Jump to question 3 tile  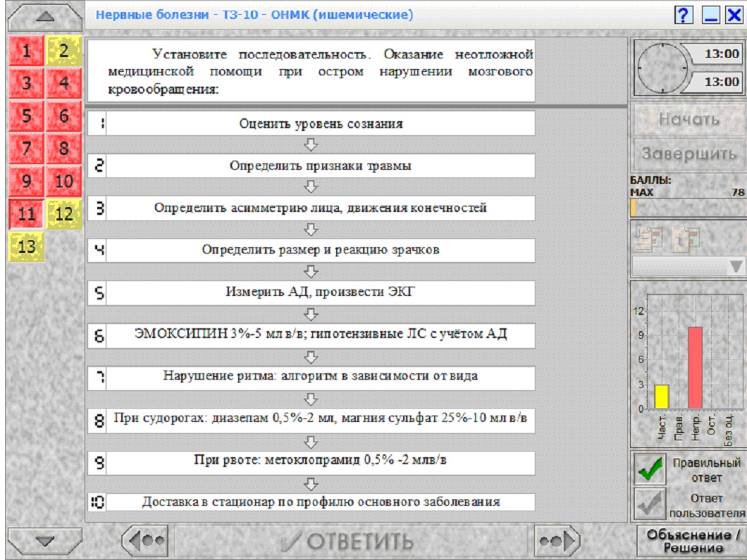(x=27, y=83)
